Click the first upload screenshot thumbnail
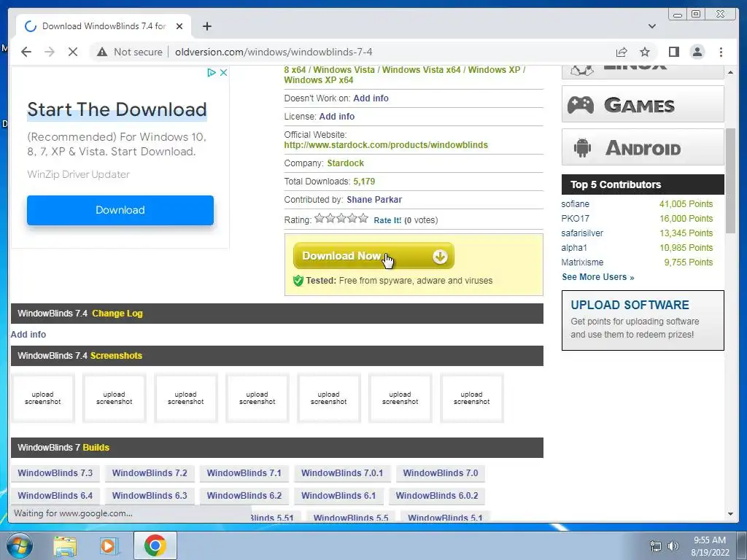This screenshot has height=560, width=747. 43,398
